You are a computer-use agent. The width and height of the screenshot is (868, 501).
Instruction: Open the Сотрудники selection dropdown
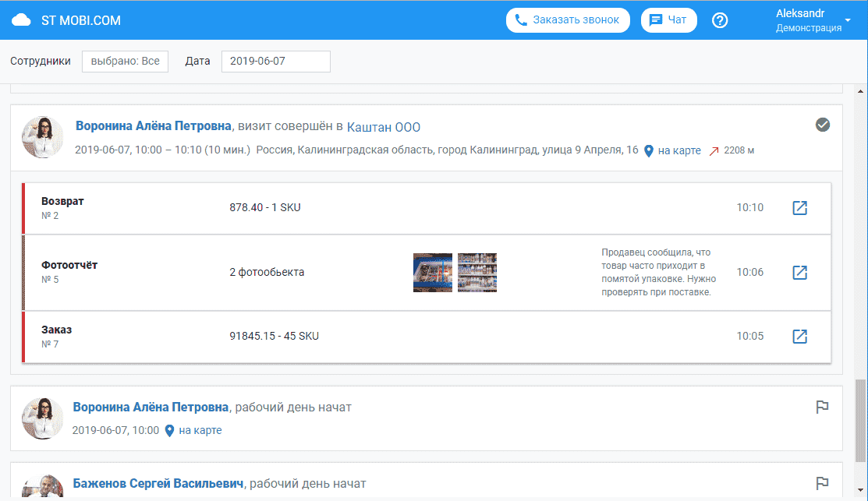coord(125,62)
